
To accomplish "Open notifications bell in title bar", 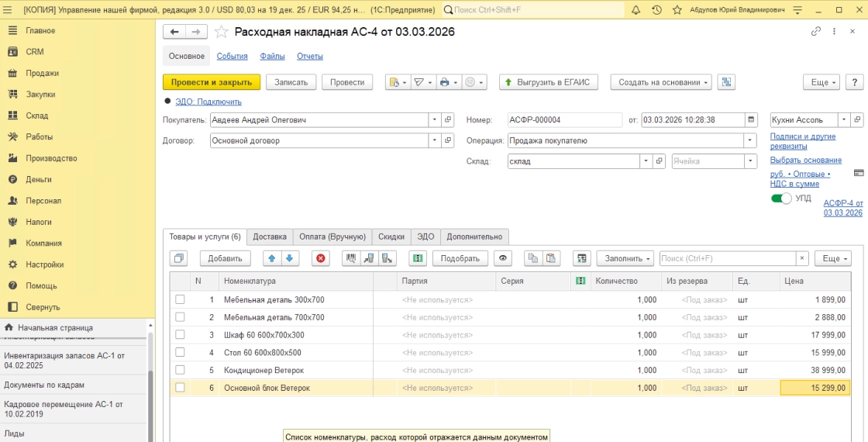I will pyautogui.click(x=636, y=10).
